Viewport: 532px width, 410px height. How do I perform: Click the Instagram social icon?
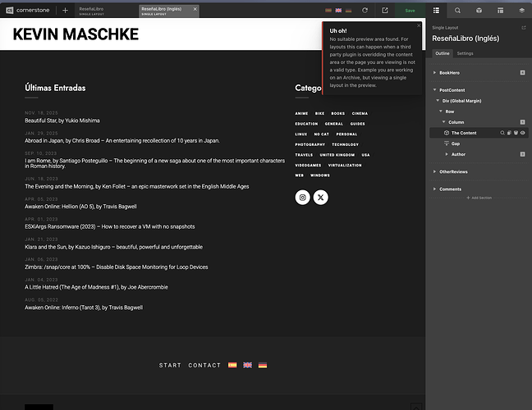point(302,197)
